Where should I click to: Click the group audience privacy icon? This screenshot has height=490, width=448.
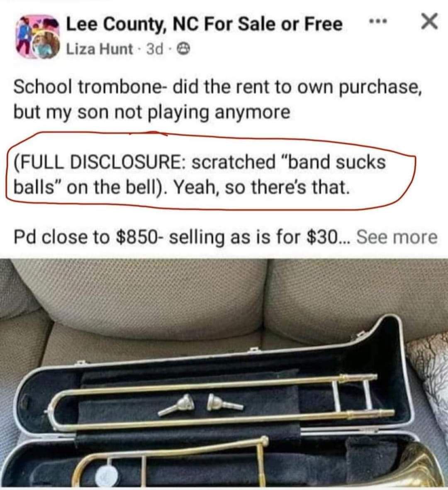[184, 49]
